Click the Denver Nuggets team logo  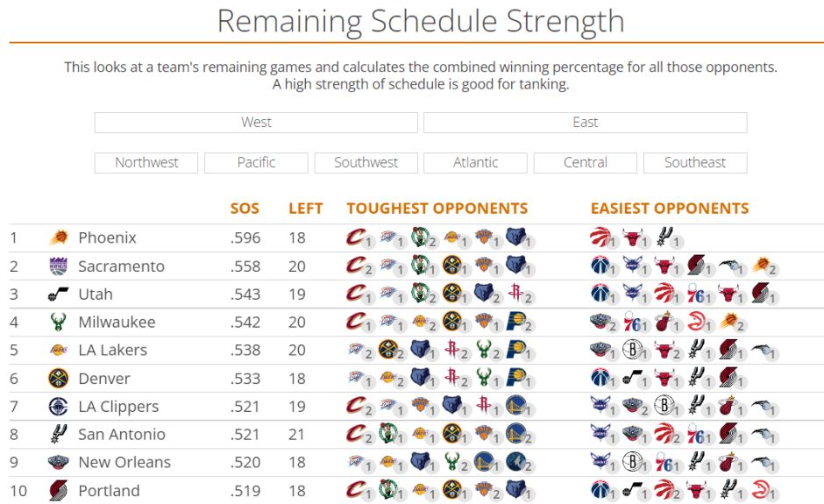coord(59,379)
